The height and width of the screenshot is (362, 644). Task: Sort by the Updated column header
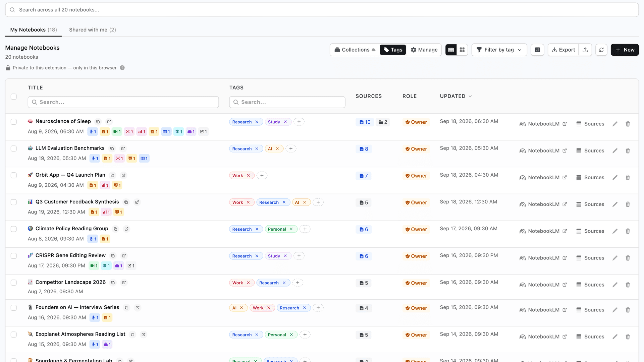point(456,96)
